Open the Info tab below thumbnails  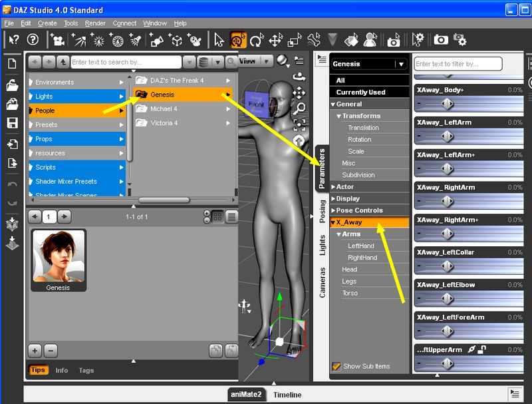click(62, 371)
